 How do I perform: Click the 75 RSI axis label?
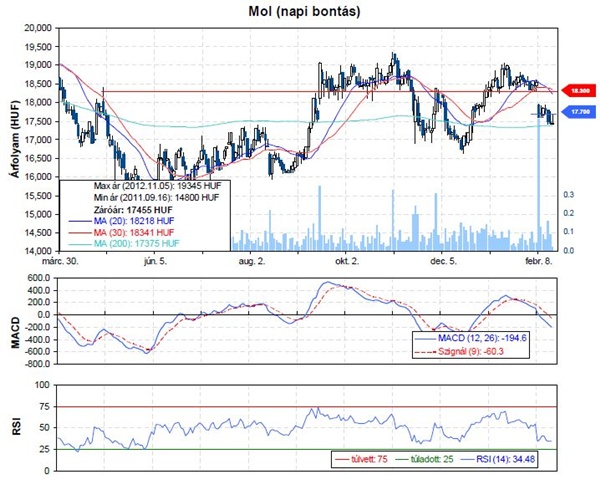point(46,407)
